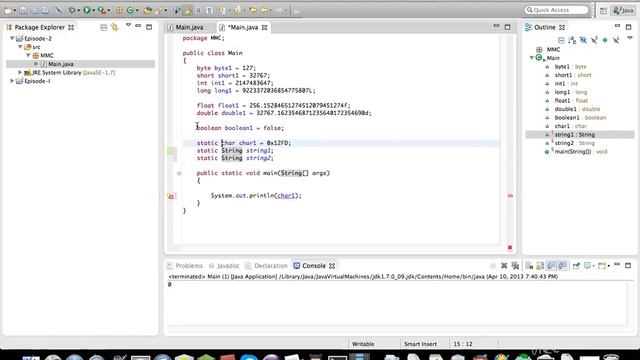Select string2 in Outline
Image resolution: width=640 pixels, height=360 pixels.
[574, 143]
